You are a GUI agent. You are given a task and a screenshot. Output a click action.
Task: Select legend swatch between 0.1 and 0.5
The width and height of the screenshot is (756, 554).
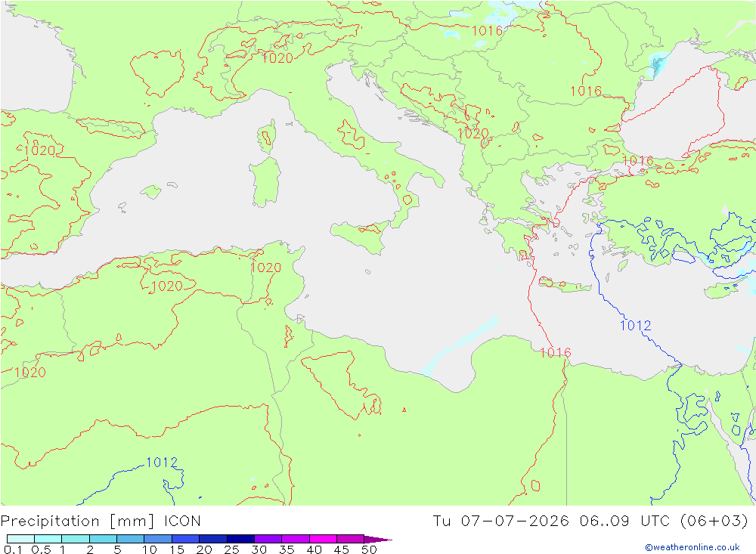click(20, 539)
